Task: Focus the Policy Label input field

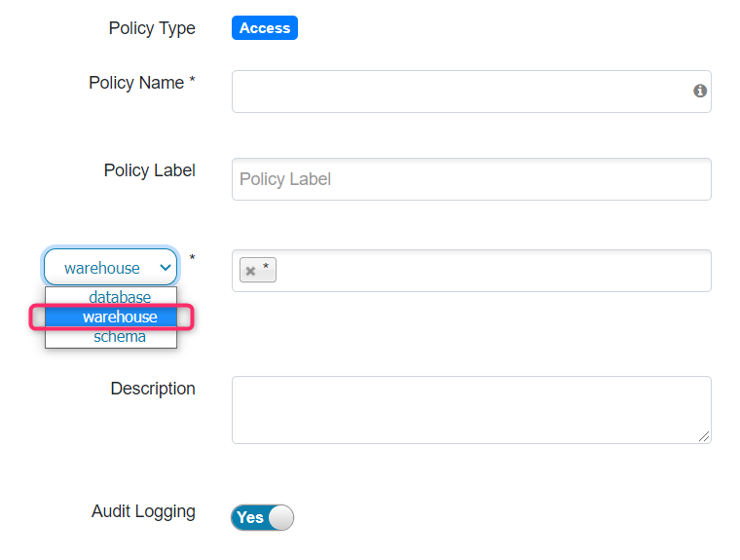Action: click(471, 179)
